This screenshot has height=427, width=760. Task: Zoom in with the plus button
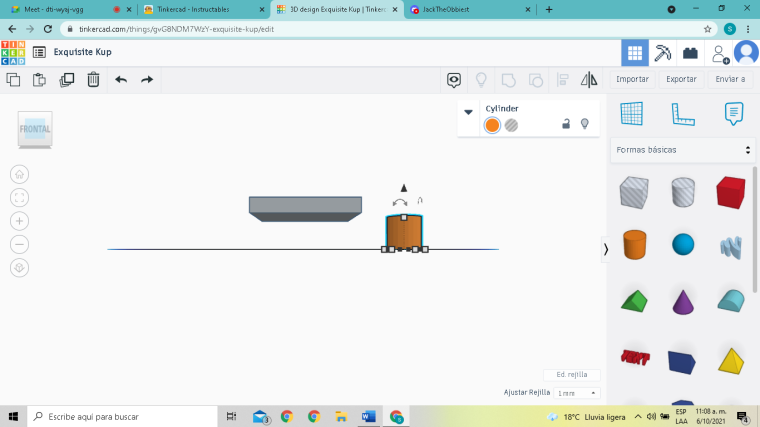click(19, 221)
